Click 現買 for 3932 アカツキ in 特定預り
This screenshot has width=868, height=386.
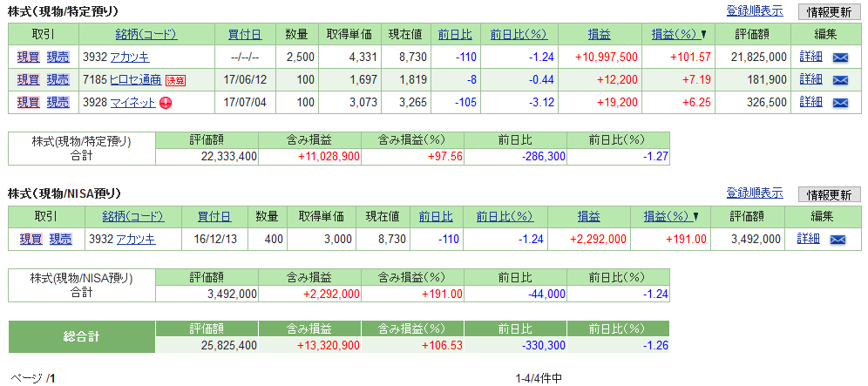28,57
